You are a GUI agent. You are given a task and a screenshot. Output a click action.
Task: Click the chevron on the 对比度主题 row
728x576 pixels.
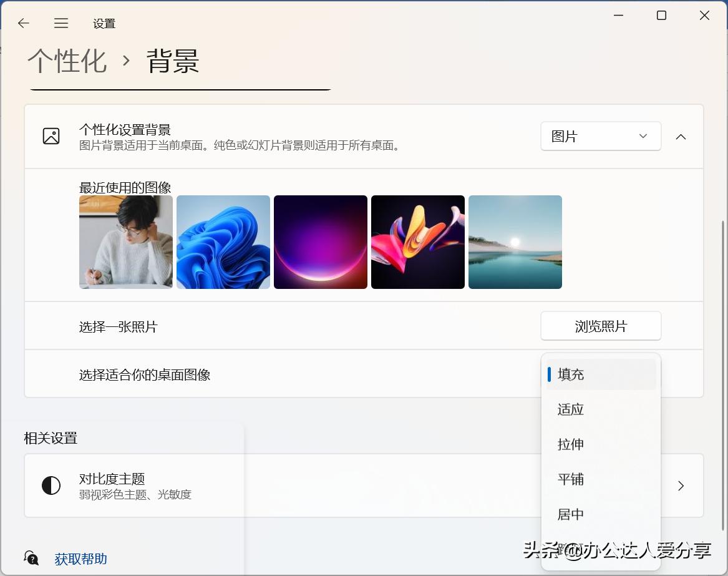(681, 486)
